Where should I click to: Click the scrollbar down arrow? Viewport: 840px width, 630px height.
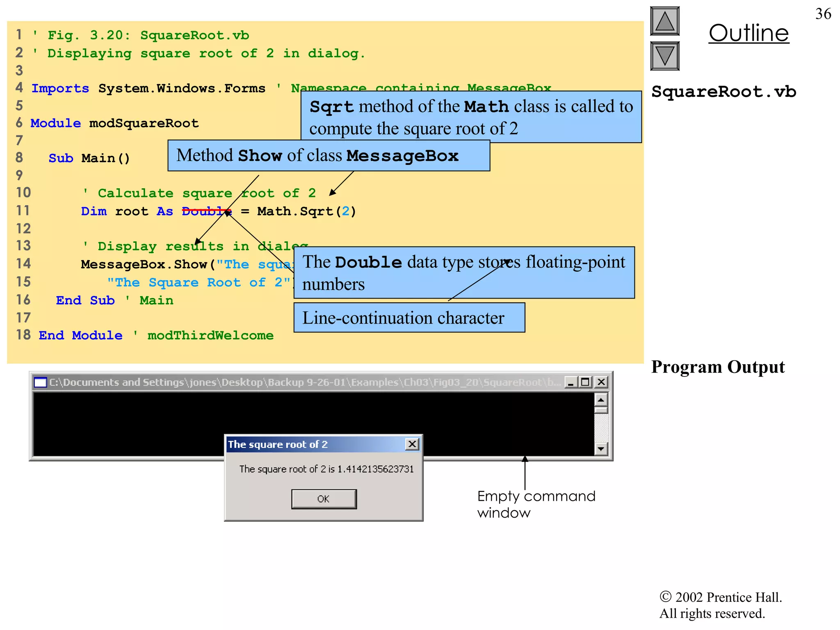pos(601,449)
